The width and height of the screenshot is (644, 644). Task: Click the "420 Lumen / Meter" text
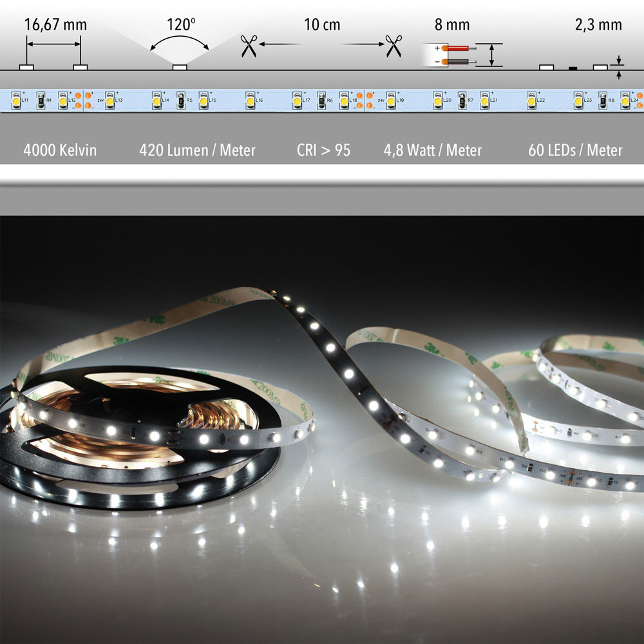coord(197,150)
